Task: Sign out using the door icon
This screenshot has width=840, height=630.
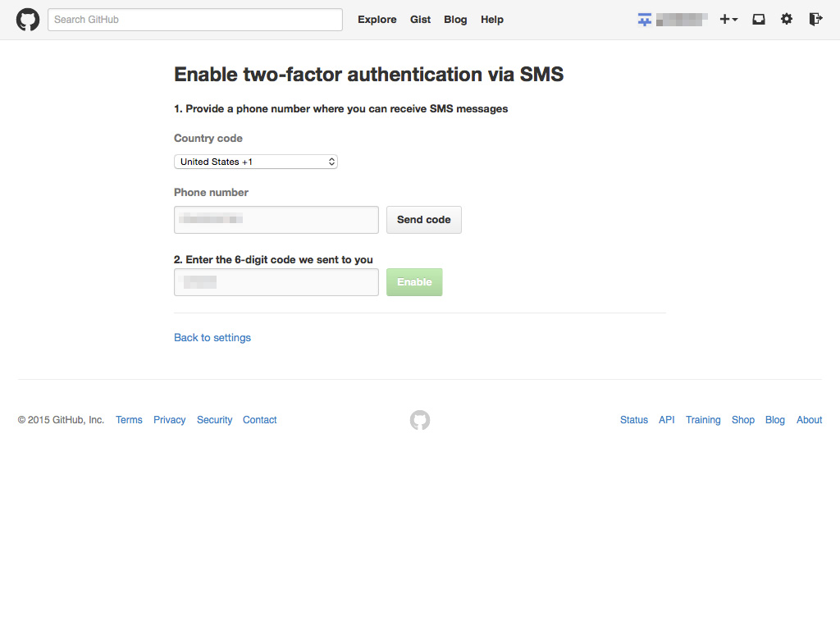Action: click(x=815, y=19)
